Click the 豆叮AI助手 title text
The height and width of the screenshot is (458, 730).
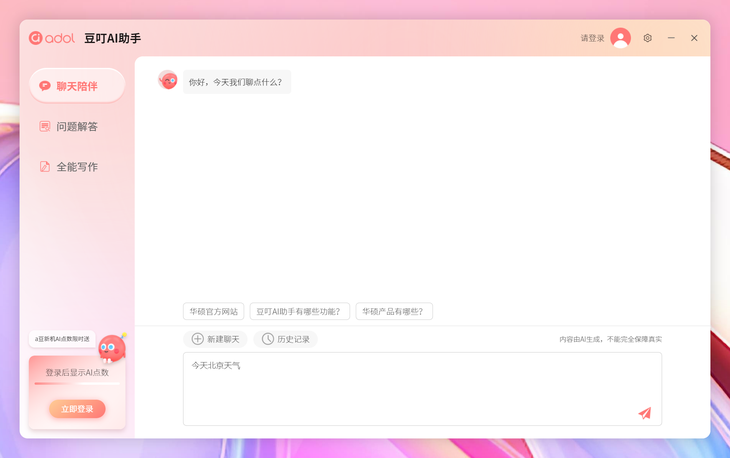(112, 38)
